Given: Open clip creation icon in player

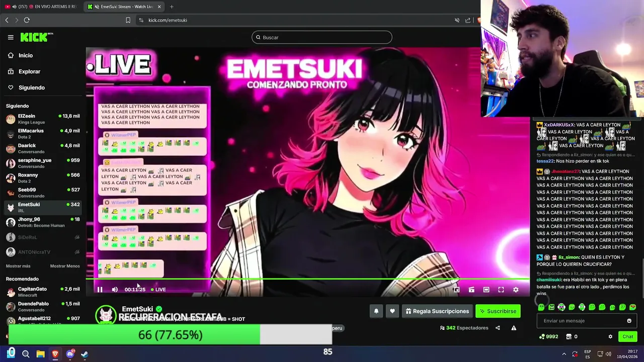Looking at the screenshot, I should tap(471, 290).
